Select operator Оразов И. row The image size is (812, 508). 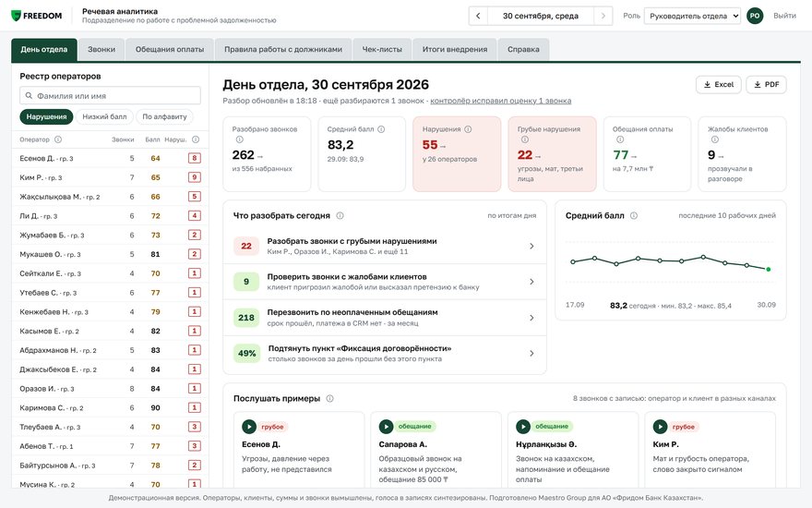click(x=110, y=388)
